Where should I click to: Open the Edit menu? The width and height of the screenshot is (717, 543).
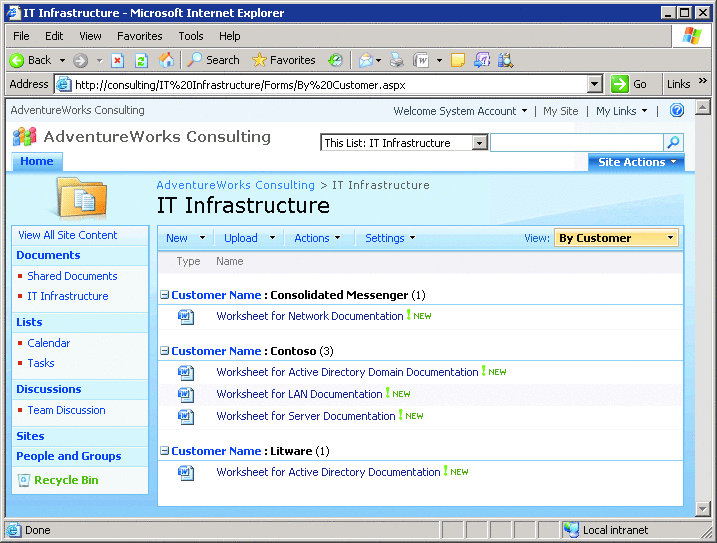coord(54,36)
